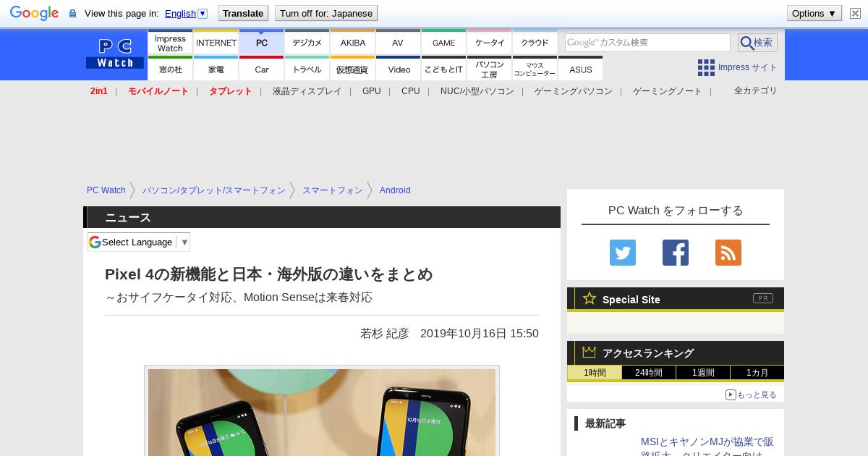Screen dimensions: 868x456
Task: Open the Options dropdown in the translate bar
Action: click(814, 13)
